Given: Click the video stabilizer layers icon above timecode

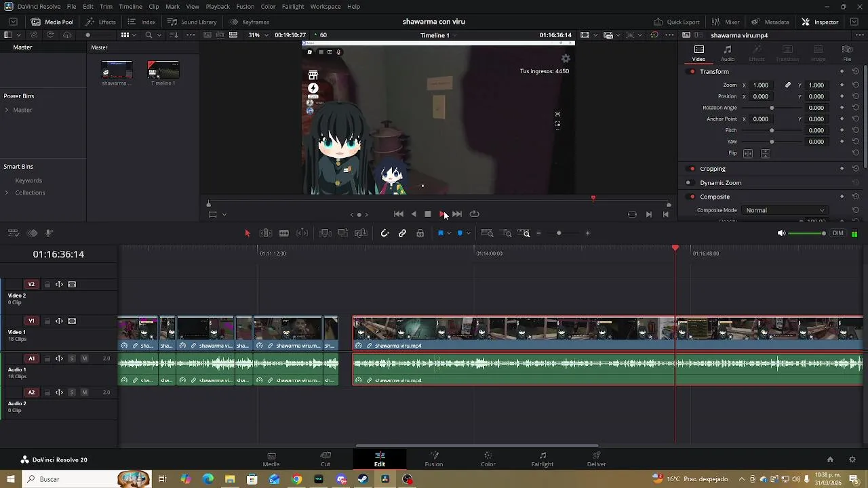Looking at the screenshot, I should [x=32, y=233].
